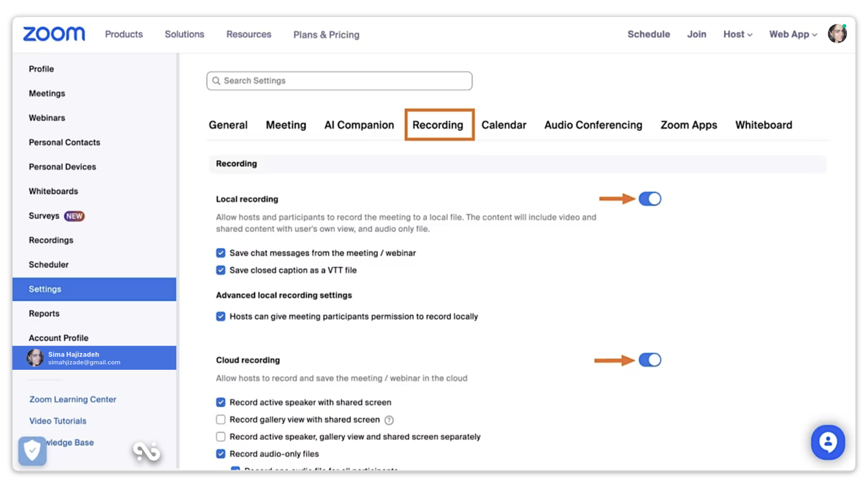Open Video Tutorials link
The height and width of the screenshot is (488, 868).
point(58,421)
